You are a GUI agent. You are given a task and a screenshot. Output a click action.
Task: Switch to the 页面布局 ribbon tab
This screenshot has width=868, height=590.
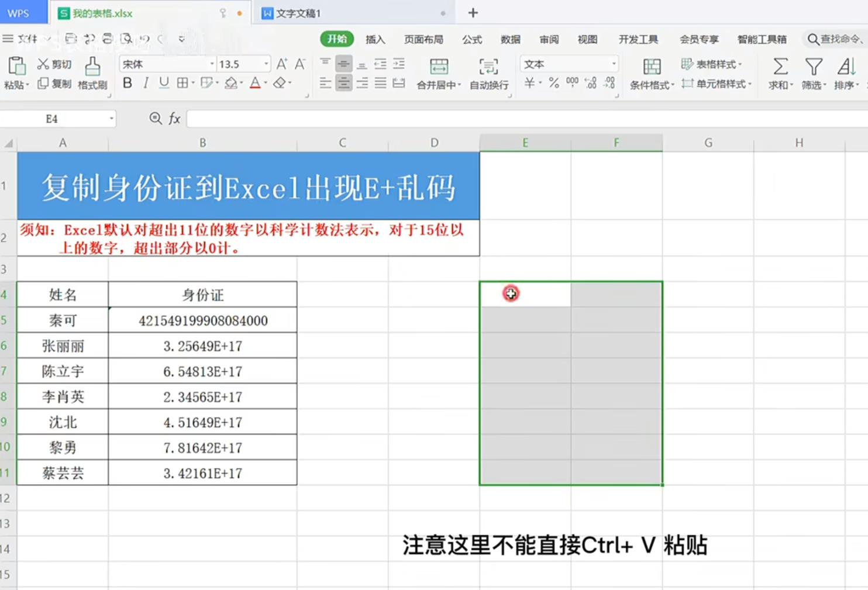[x=423, y=39]
